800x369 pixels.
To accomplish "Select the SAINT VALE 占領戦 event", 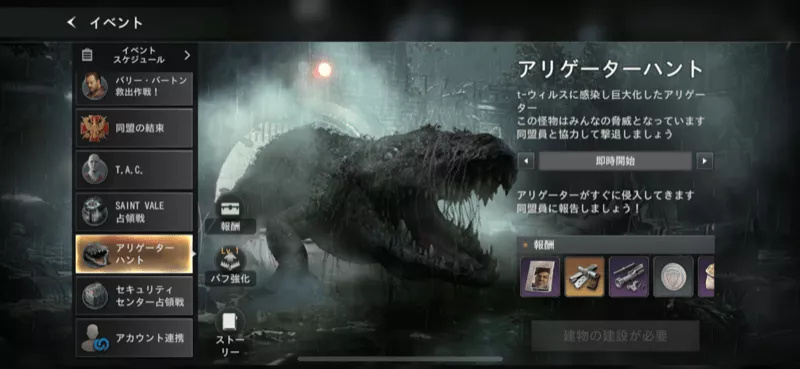I will point(134,212).
